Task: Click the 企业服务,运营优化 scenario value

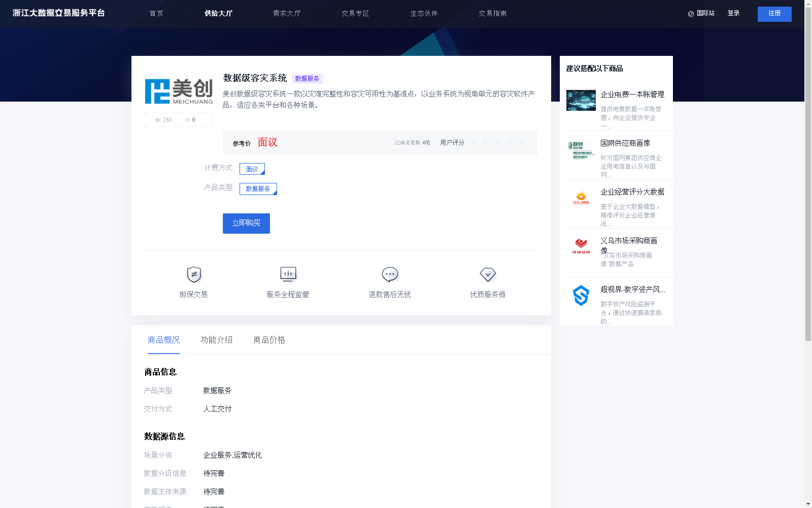Action: (x=232, y=455)
